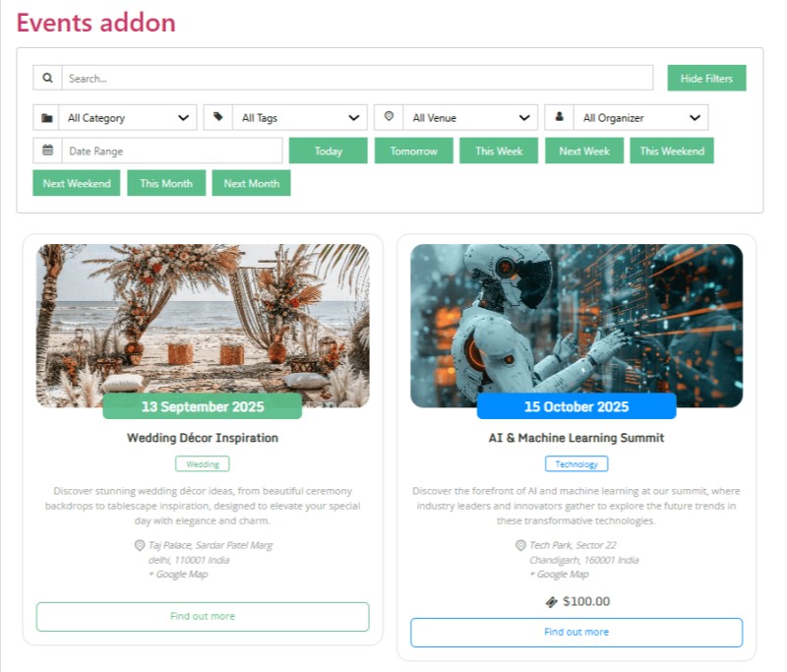Hide the filters panel

point(706,79)
